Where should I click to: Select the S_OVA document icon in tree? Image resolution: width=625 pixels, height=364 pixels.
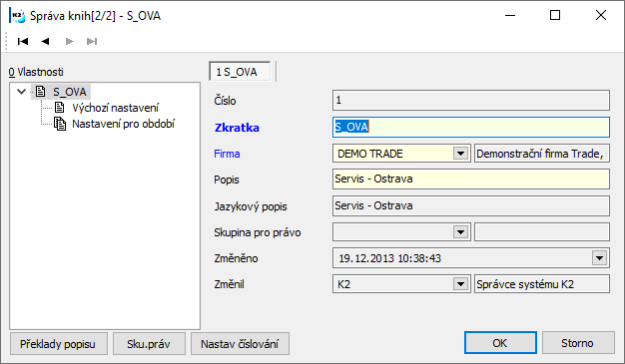pyautogui.click(x=40, y=92)
